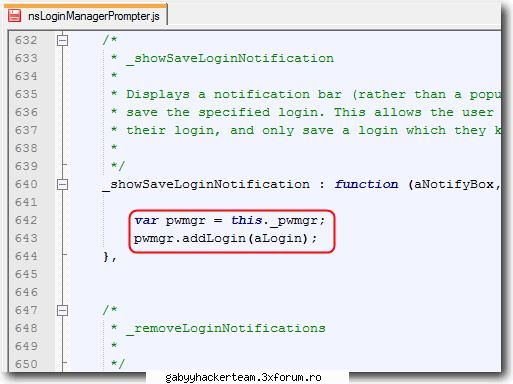Click line number 644 in the margin

[x=26, y=256]
